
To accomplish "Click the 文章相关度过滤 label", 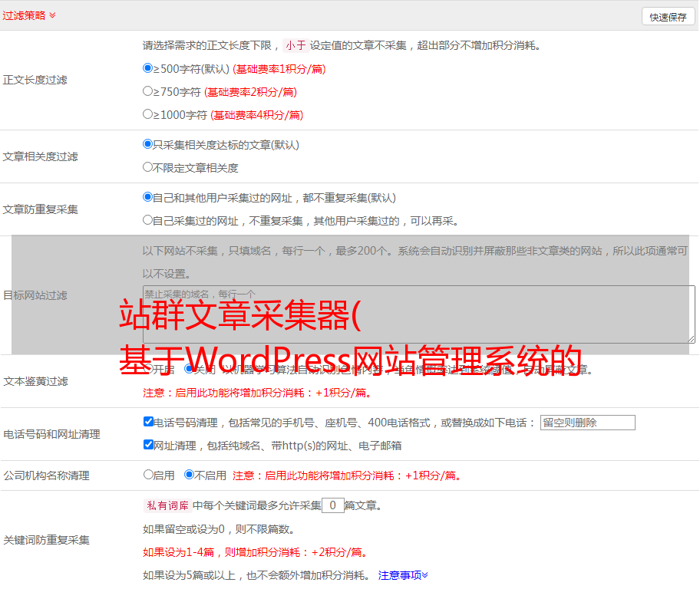I will pyautogui.click(x=40, y=156).
